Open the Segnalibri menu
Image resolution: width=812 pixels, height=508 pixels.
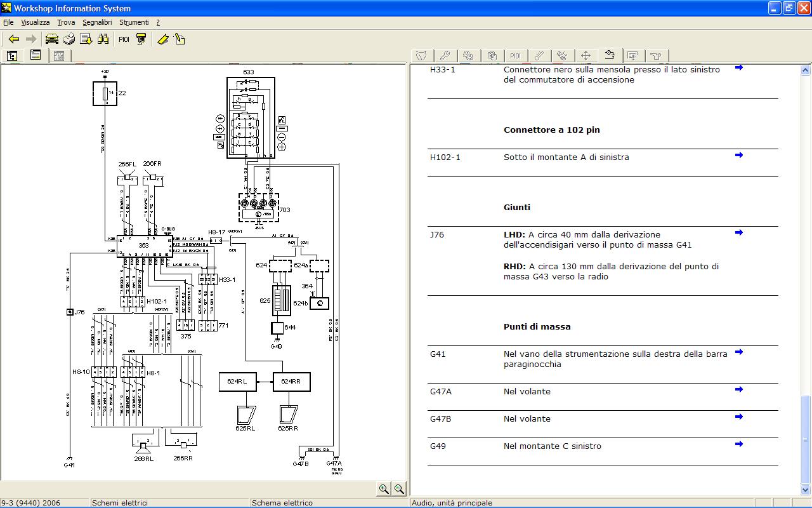coord(97,22)
